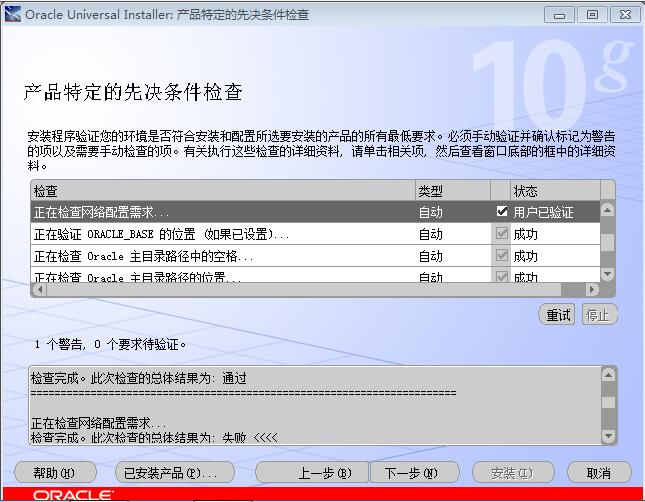645x502 pixels.
Task: Click the right arrow of the table's horizontal scrollbar
Action: (592, 290)
